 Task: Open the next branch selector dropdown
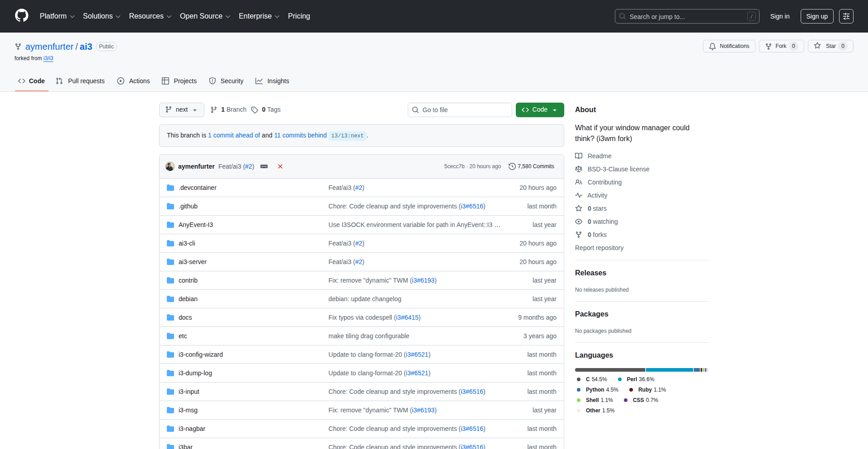pyautogui.click(x=181, y=110)
